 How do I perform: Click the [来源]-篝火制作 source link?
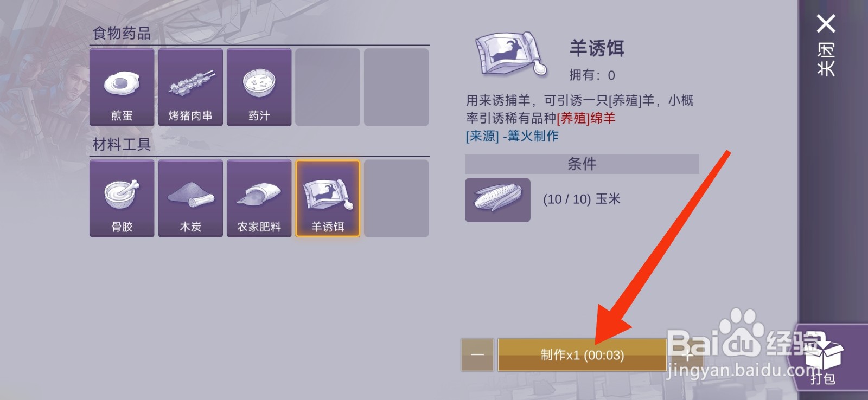[512, 136]
